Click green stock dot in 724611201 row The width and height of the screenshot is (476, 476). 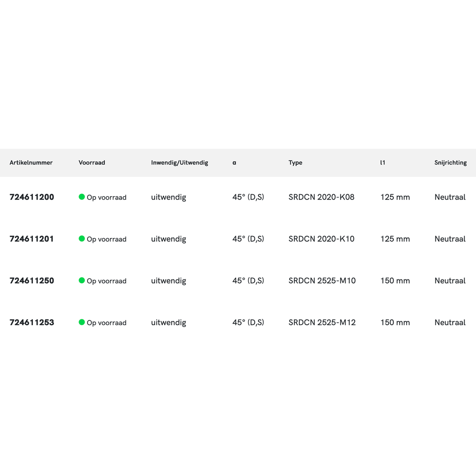[x=82, y=239]
